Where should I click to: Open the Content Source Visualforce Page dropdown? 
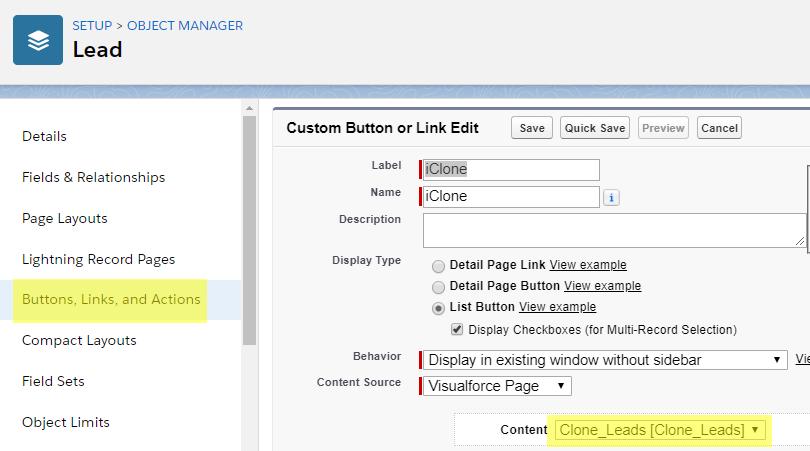(497, 386)
